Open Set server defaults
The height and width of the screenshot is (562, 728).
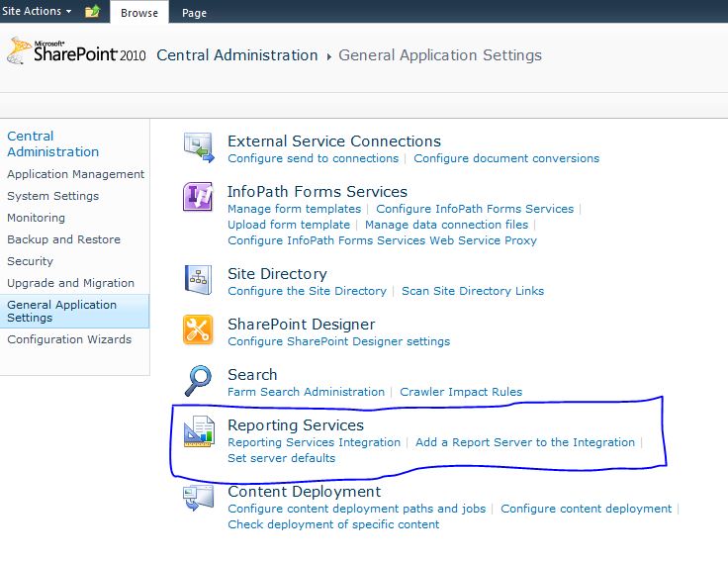pos(281,458)
